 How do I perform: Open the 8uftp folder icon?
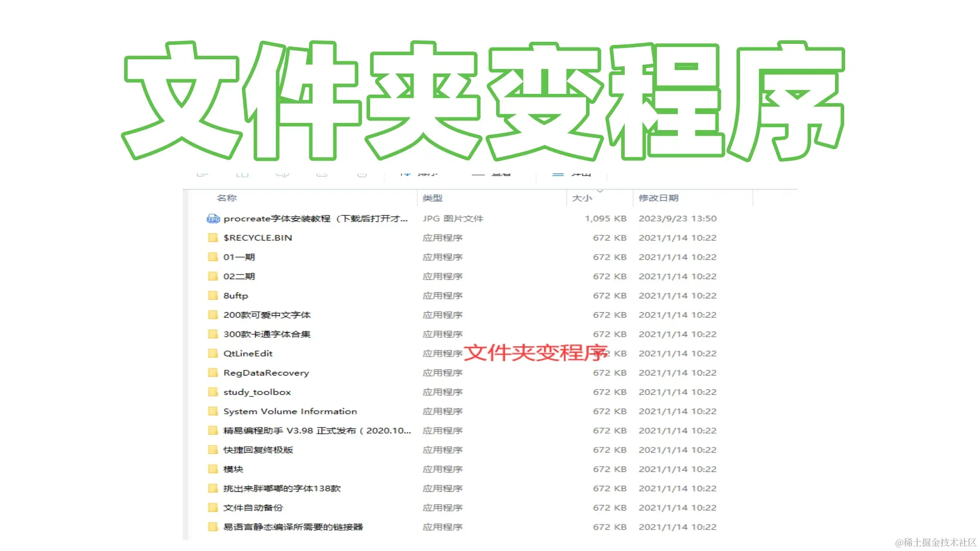click(213, 295)
